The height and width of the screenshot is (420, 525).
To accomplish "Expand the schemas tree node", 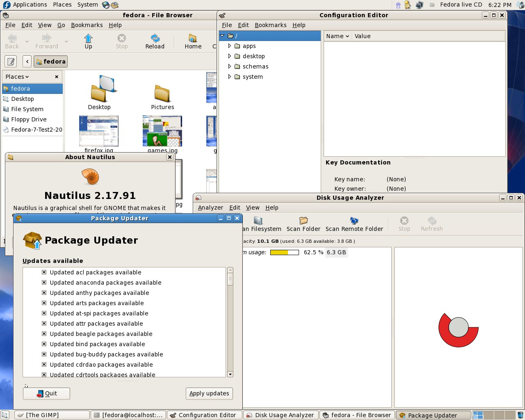I will click(x=230, y=66).
